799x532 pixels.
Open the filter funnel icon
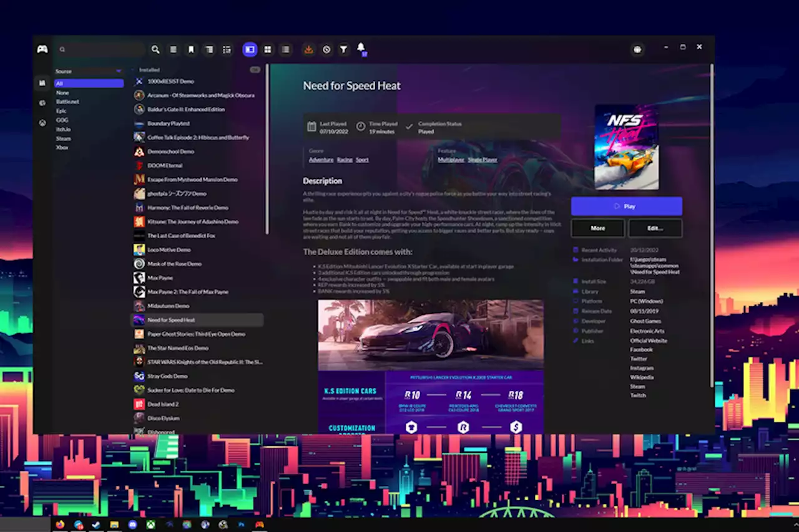[x=343, y=49]
